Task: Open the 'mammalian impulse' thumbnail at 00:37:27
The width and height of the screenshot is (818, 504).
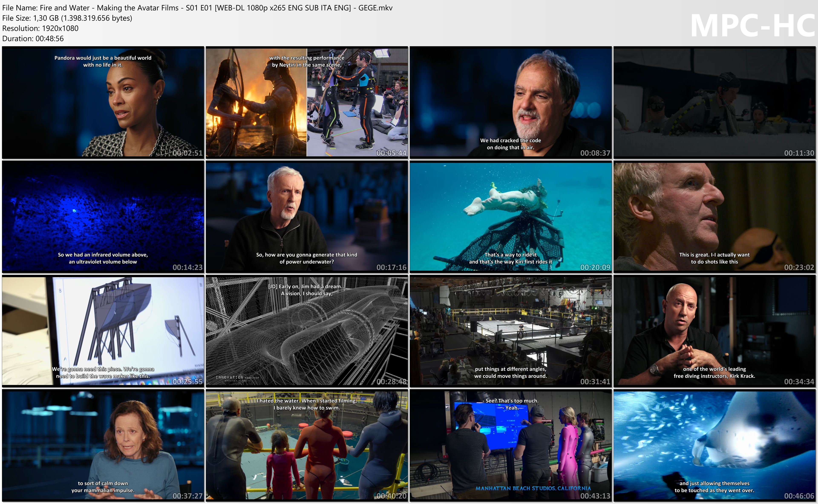Action: tap(103, 445)
